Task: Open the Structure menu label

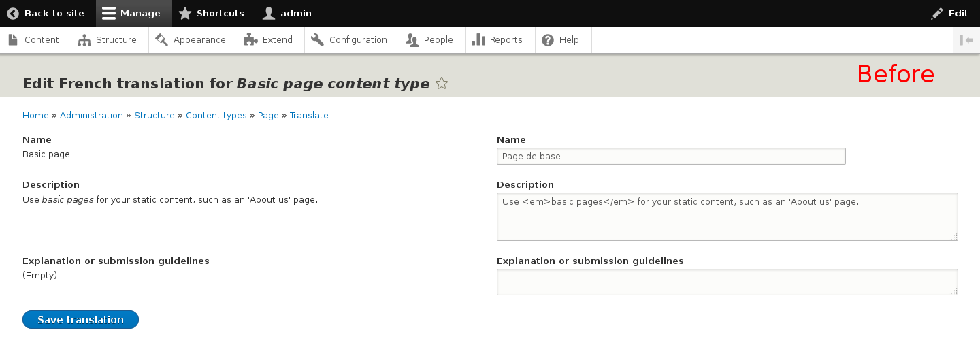Action: [116, 40]
